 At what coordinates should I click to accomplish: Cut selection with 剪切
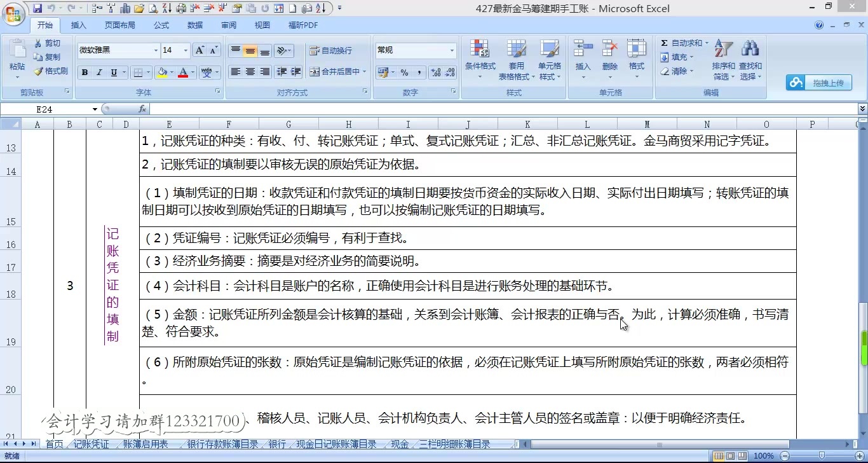click(x=47, y=43)
